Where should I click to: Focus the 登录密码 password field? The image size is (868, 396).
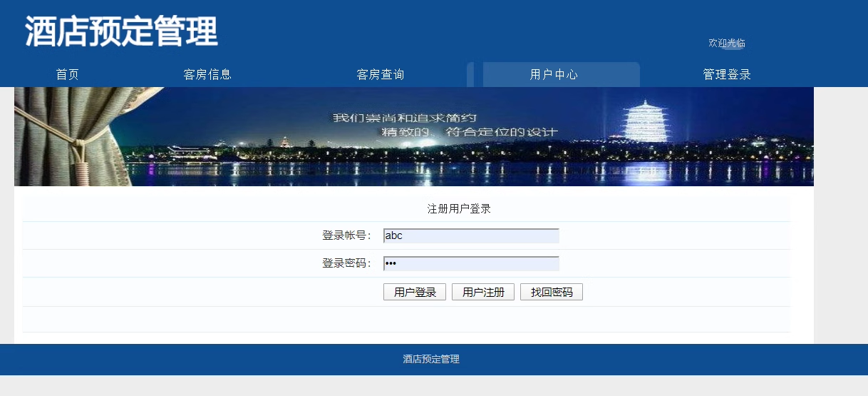coord(471,263)
